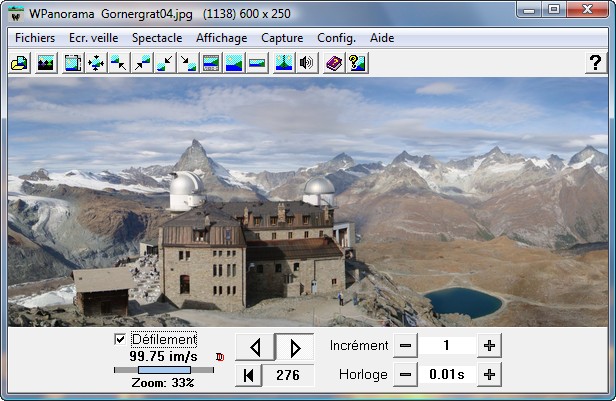Viewport: 616px width, 401px height.
Task: Open the Capture menu
Action: [282, 38]
